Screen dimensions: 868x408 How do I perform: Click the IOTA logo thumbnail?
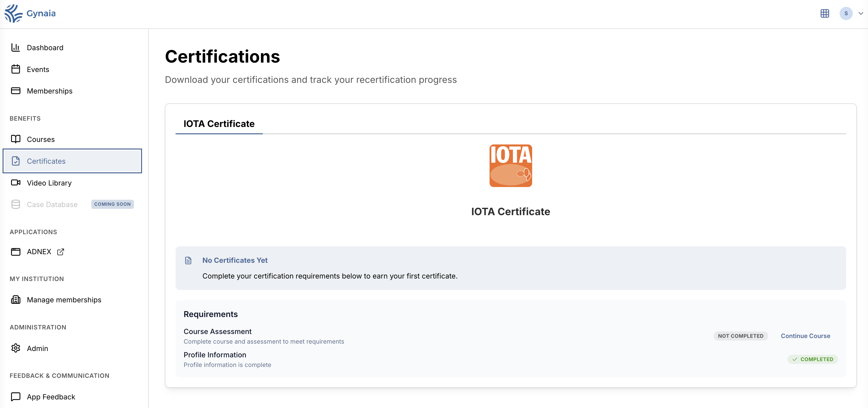511,166
